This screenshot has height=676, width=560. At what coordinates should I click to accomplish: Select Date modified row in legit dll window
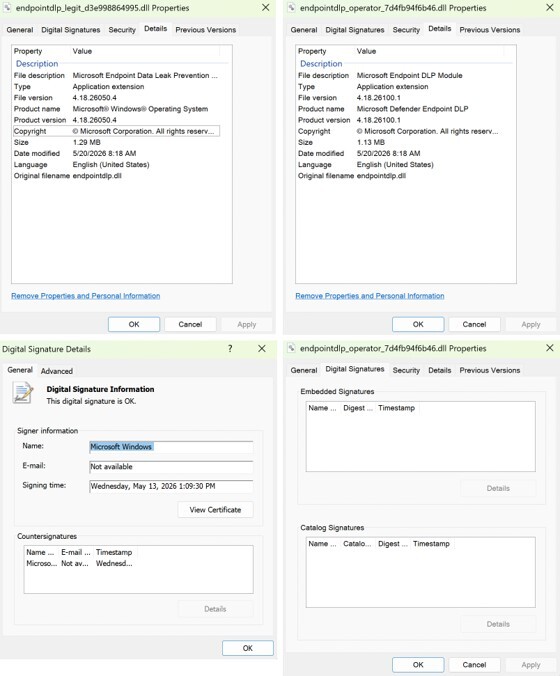pos(116,153)
